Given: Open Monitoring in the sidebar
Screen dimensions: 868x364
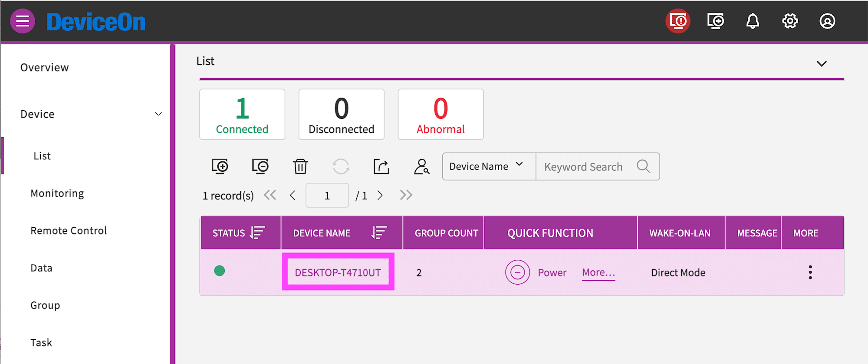Looking at the screenshot, I should (57, 193).
